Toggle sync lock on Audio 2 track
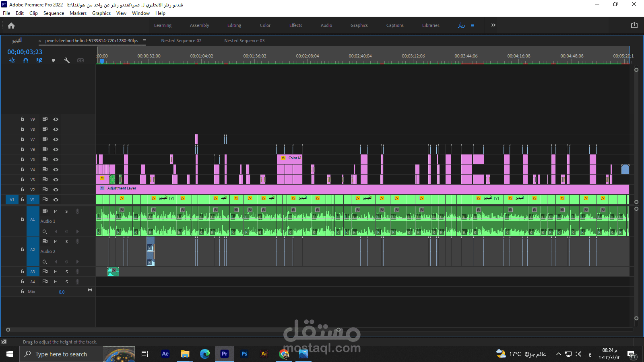This screenshot has width=644, height=362. click(x=45, y=241)
